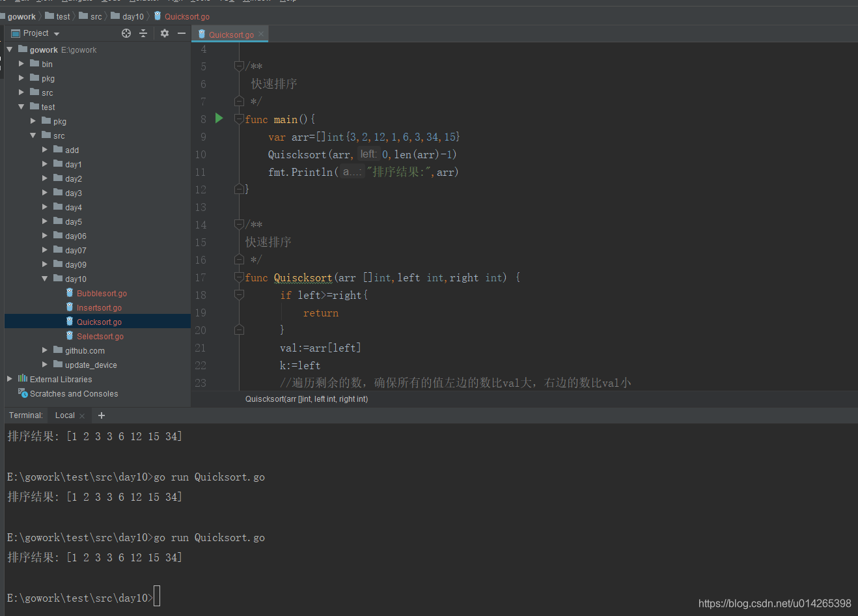Expand the top-level src folder
The height and width of the screenshot is (616, 858).
[x=21, y=92]
